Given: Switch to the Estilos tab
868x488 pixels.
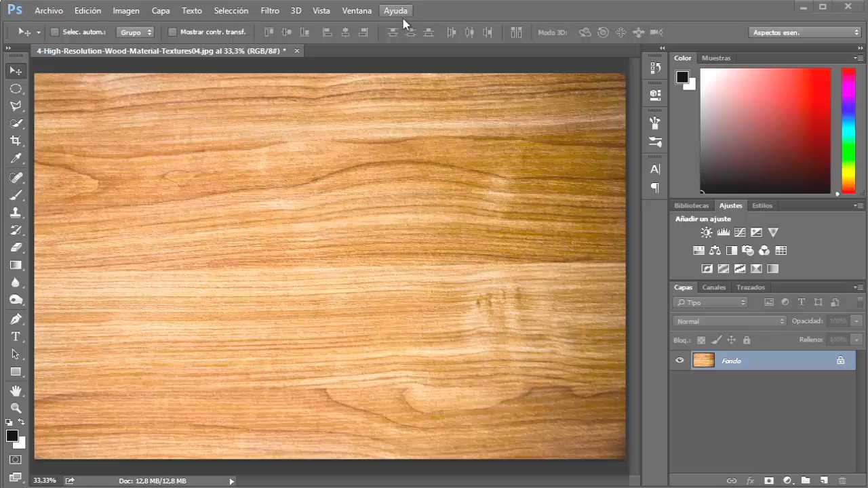Looking at the screenshot, I should [x=762, y=205].
